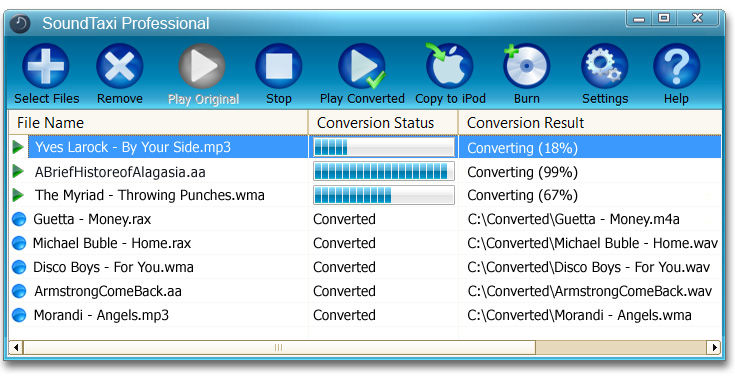Select row Morandi - Angels.mp3

[x=365, y=315]
